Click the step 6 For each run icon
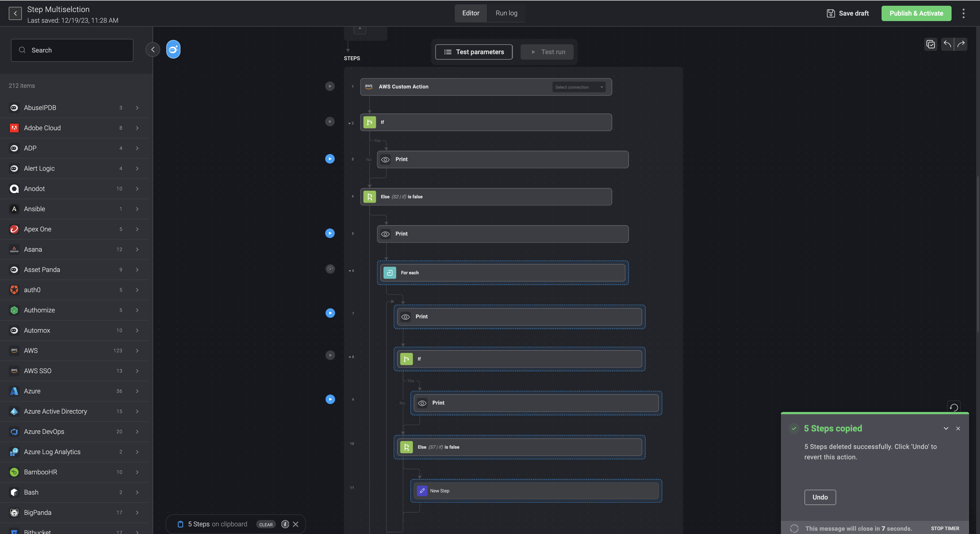This screenshot has width=980, height=534. coord(330,269)
